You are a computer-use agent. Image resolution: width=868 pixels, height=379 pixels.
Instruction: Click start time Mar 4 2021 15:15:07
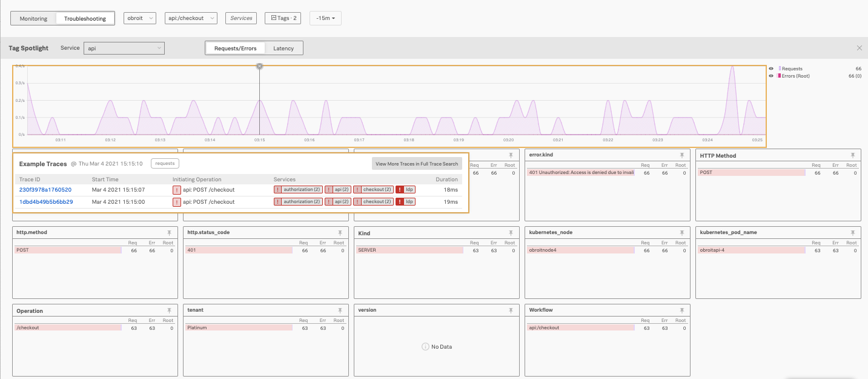coord(118,190)
